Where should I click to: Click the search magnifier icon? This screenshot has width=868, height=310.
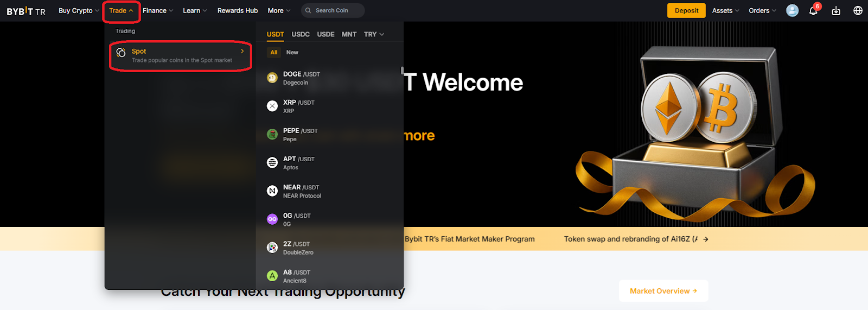tap(308, 10)
